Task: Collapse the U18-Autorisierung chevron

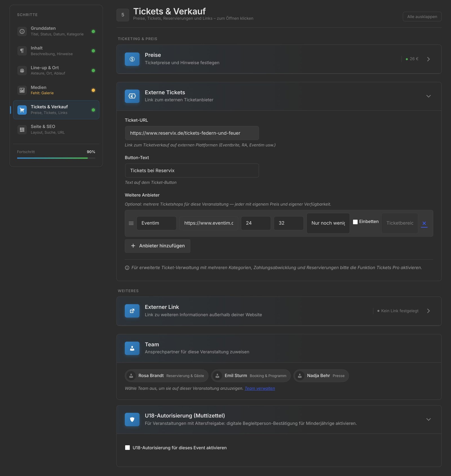Action: 428,420
